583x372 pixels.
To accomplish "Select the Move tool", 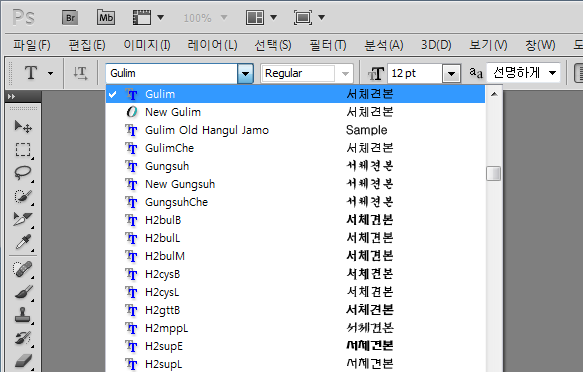I will tap(23, 127).
